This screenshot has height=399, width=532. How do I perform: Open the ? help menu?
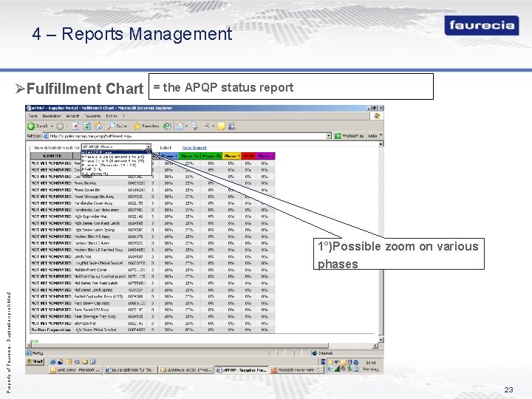point(123,116)
